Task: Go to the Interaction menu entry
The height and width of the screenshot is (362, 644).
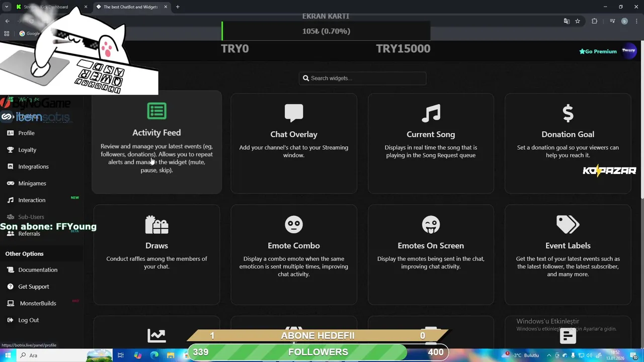Action: click(x=32, y=200)
